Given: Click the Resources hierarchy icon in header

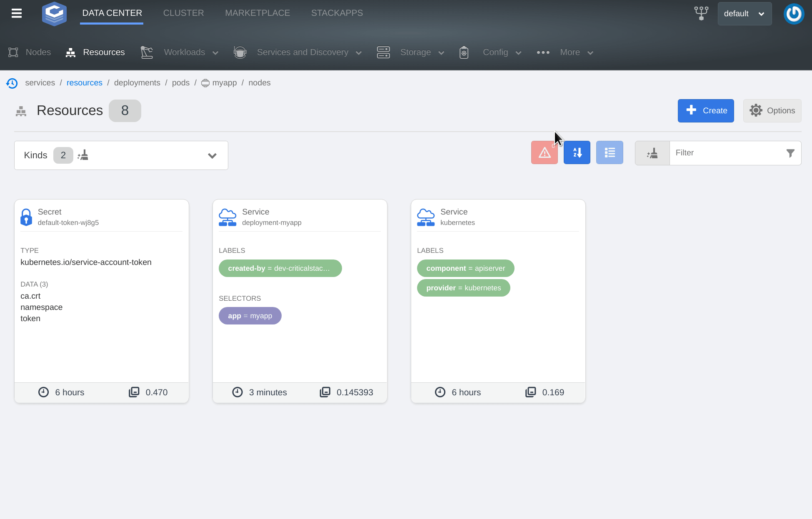Looking at the screenshot, I should click(70, 52).
